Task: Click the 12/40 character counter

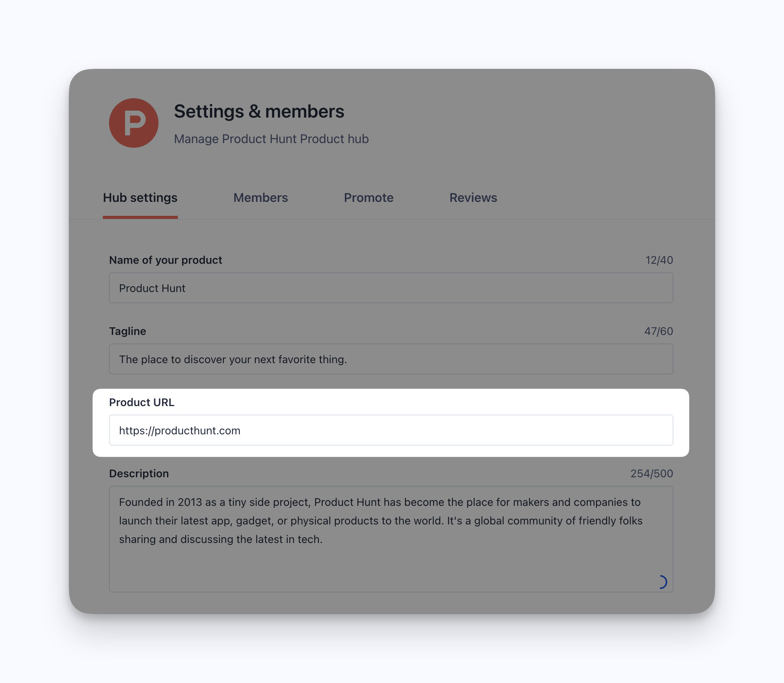Action: point(659,260)
